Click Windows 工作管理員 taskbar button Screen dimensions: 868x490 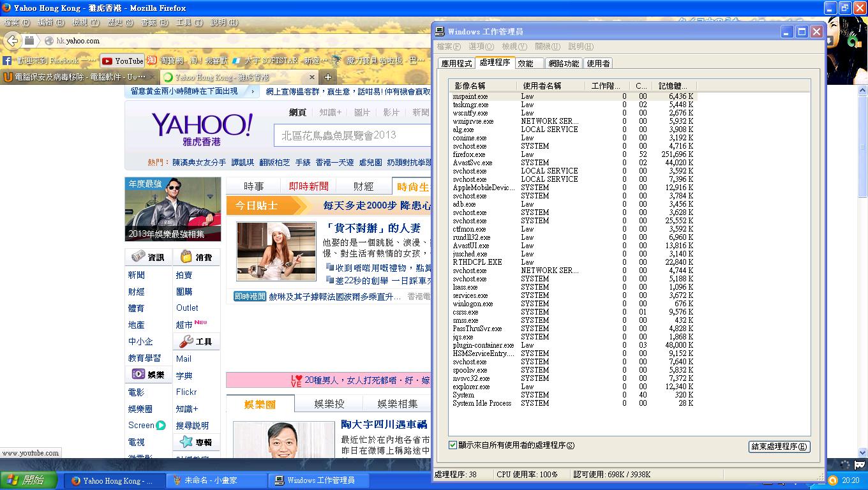click(319, 480)
